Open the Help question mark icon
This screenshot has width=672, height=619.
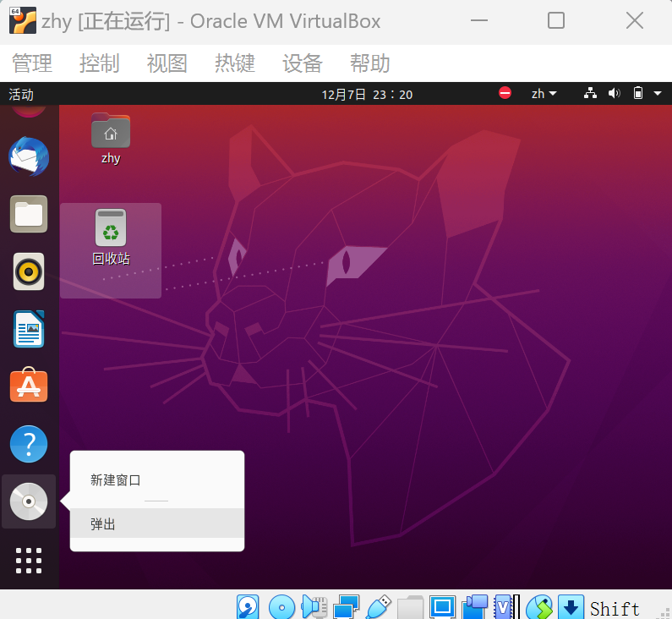(29, 444)
